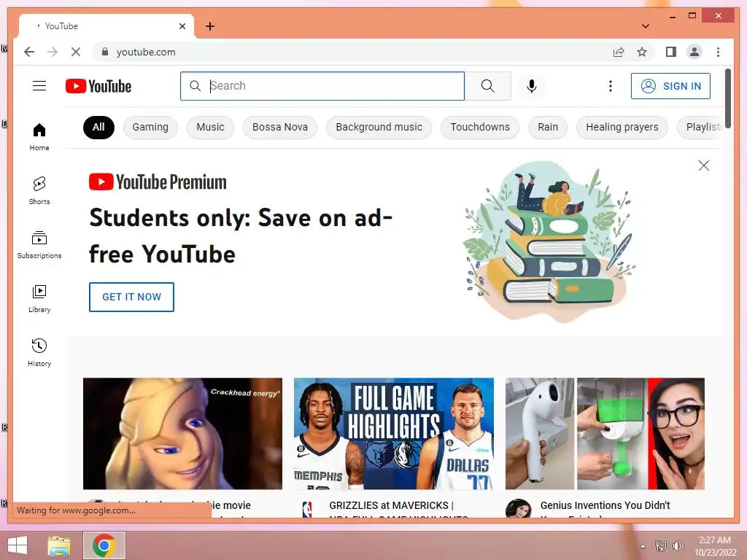Select the Playlists chip

[701, 127]
